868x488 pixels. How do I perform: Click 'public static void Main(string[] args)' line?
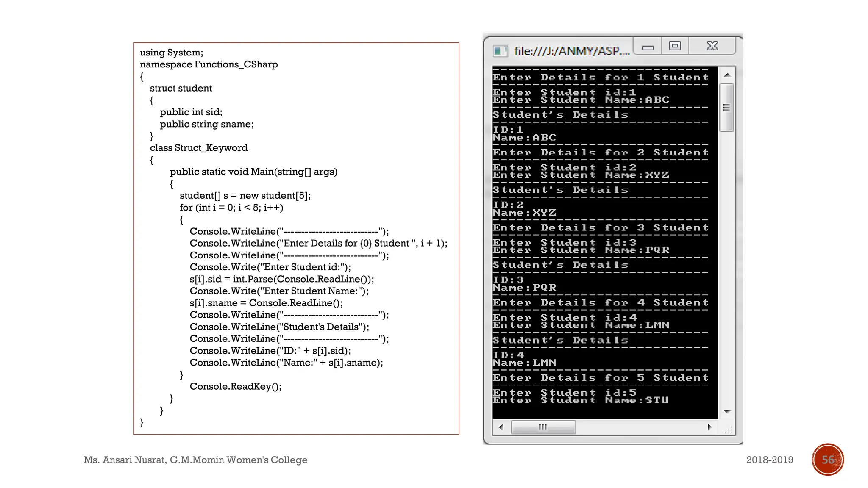pyautogui.click(x=254, y=172)
